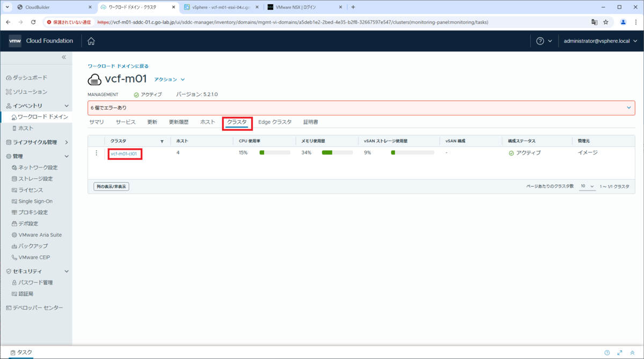Switch to VMware NSX ログイン browser tab
The height and width of the screenshot is (359, 644).
(x=304, y=8)
